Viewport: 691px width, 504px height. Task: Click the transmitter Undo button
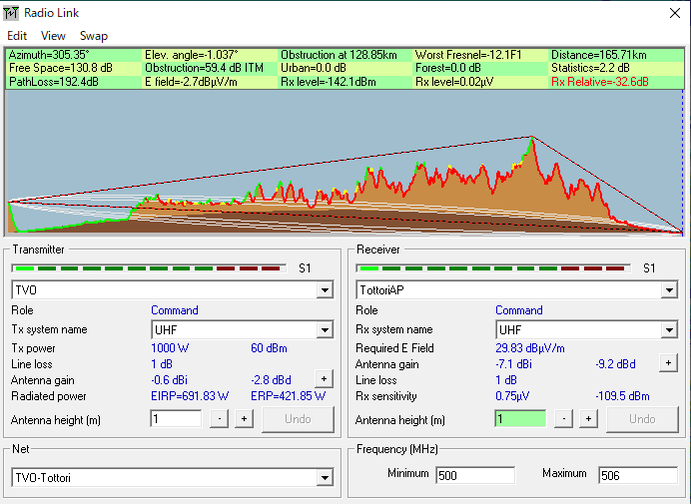coord(298,419)
